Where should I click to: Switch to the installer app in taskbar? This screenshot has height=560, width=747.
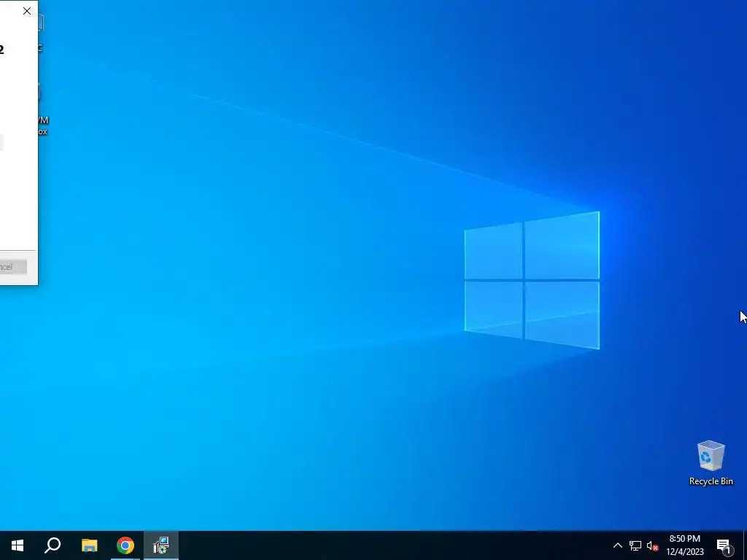coord(161,545)
